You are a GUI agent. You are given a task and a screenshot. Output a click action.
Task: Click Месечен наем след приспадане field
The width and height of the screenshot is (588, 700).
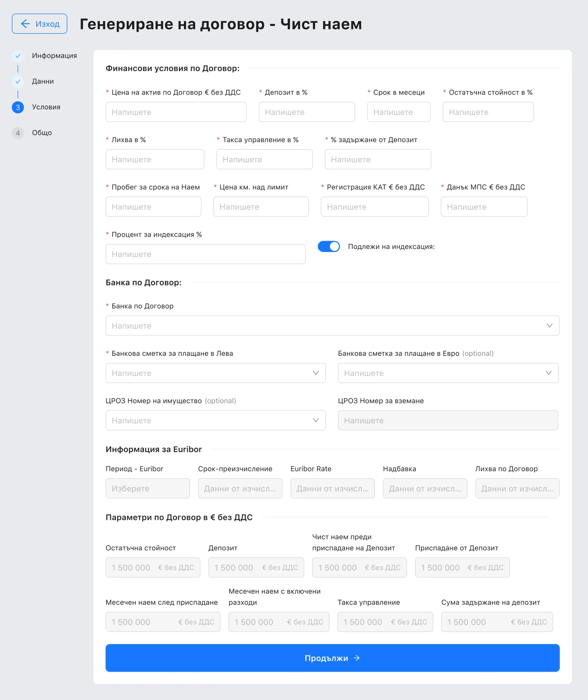click(163, 621)
